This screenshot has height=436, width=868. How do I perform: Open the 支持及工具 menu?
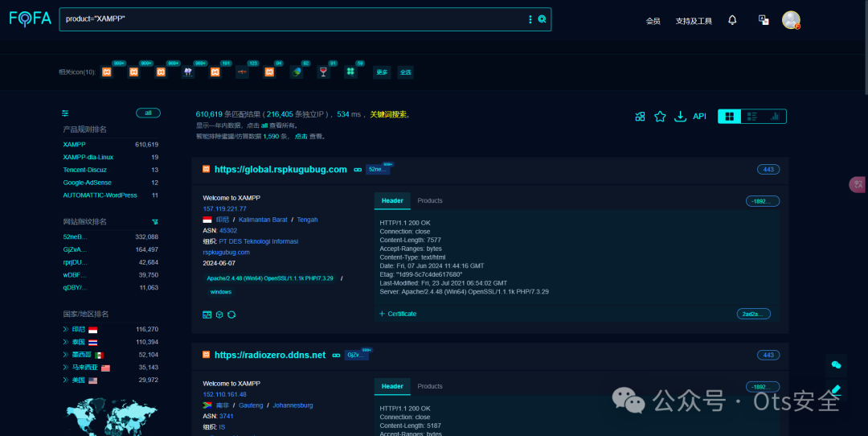point(694,21)
